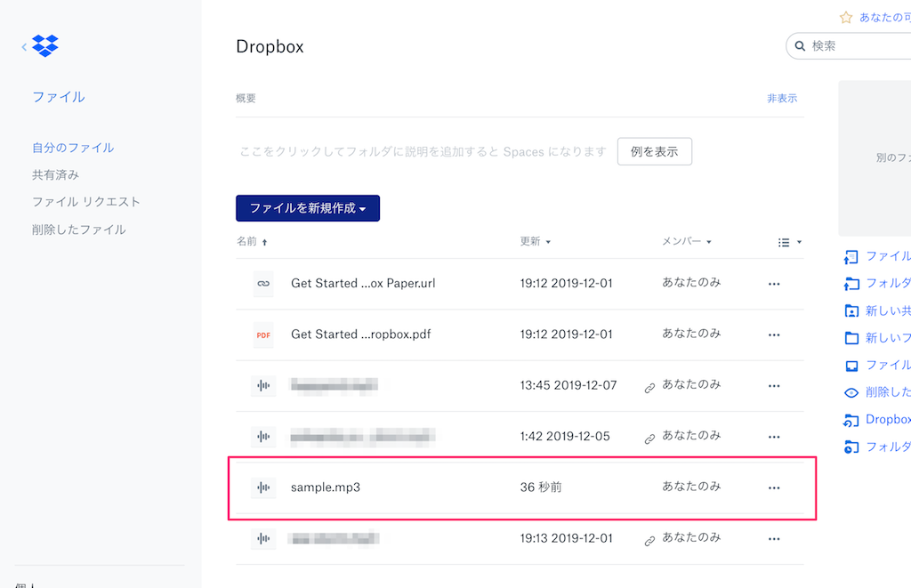Screen dimensions: 911x588
Task: Open more options for Get Started Paper.url
Action: (x=774, y=284)
